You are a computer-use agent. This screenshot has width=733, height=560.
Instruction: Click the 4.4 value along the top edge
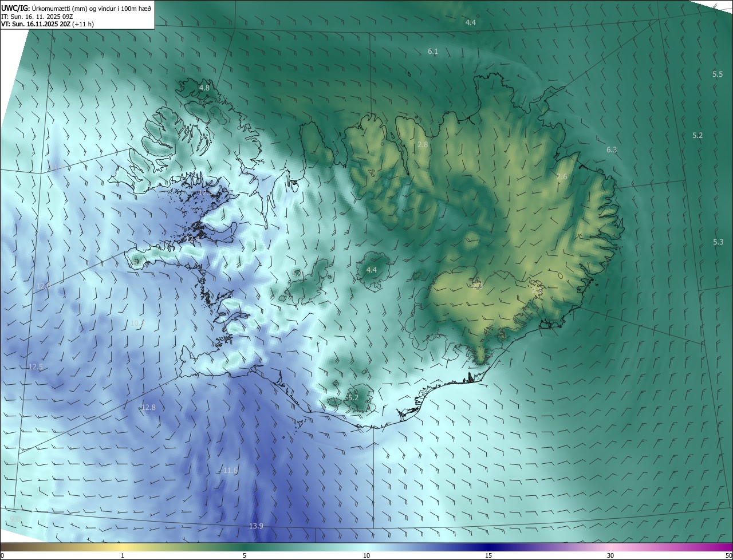click(x=471, y=22)
